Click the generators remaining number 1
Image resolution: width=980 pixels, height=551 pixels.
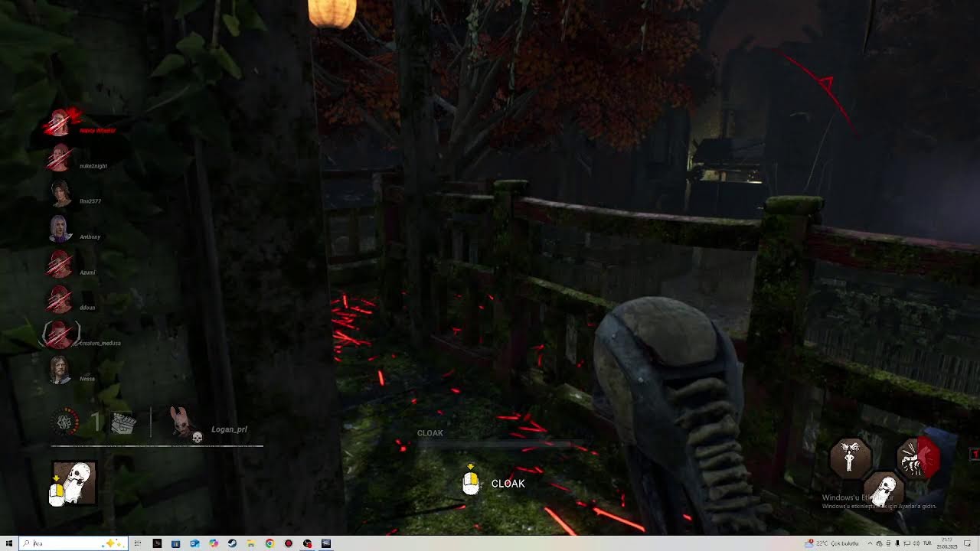coord(96,422)
